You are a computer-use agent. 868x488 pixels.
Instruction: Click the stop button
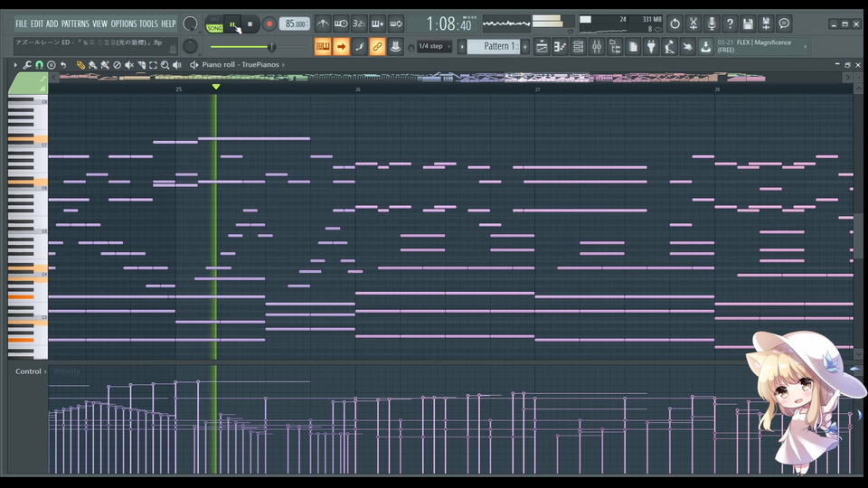[x=250, y=23]
